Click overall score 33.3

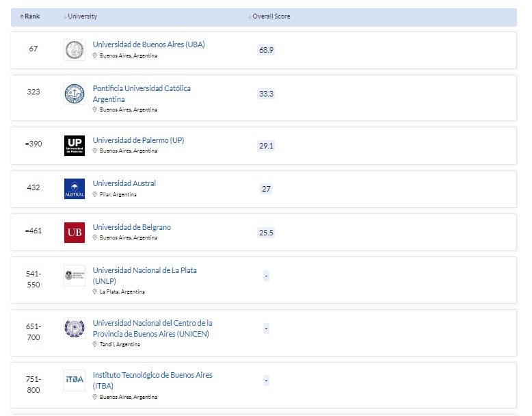coord(266,94)
